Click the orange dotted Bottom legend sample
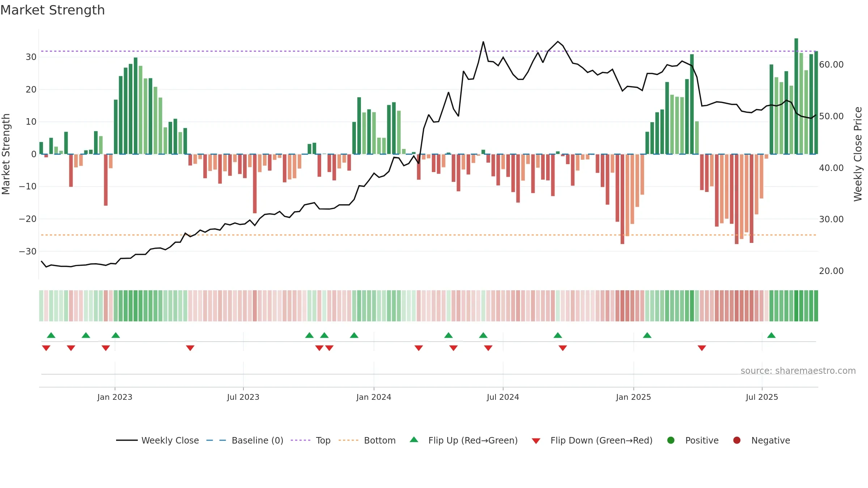Image resolution: width=868 pixels, height=488 pixels. [348, 440]
